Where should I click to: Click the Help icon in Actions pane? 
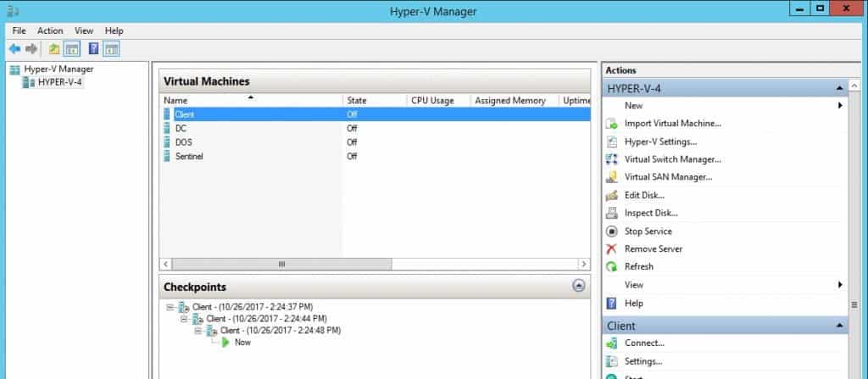[x=612, y=303]
